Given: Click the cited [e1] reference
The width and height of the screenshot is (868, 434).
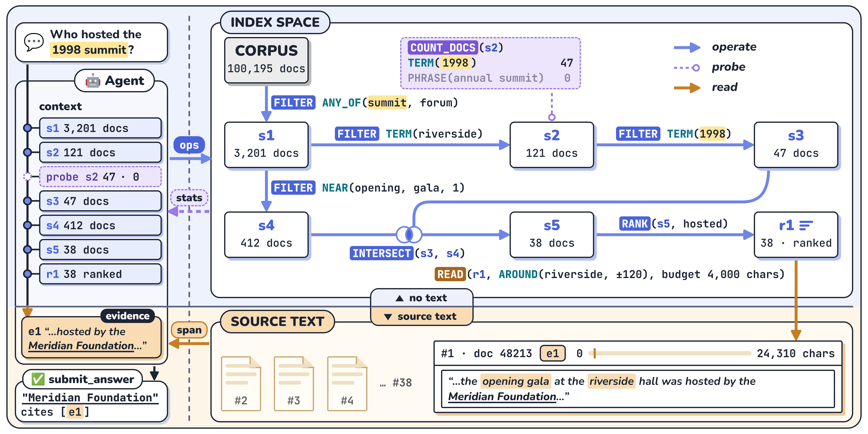Looking at the screenshot, I should click(75, 412).
